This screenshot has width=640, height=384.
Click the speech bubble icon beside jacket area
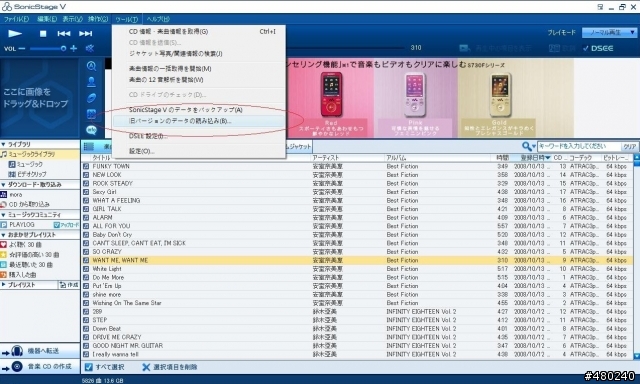click(91, 130)
